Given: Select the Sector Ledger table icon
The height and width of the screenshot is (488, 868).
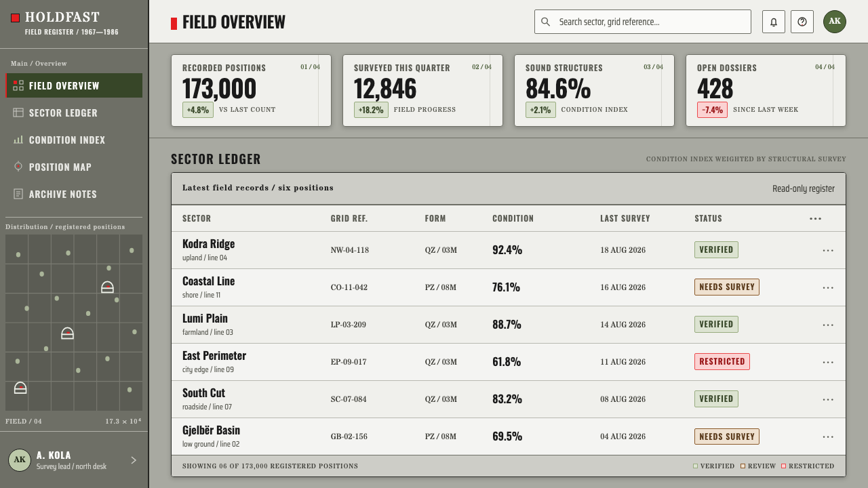Looking at the screenshot, I should [18, 113].
